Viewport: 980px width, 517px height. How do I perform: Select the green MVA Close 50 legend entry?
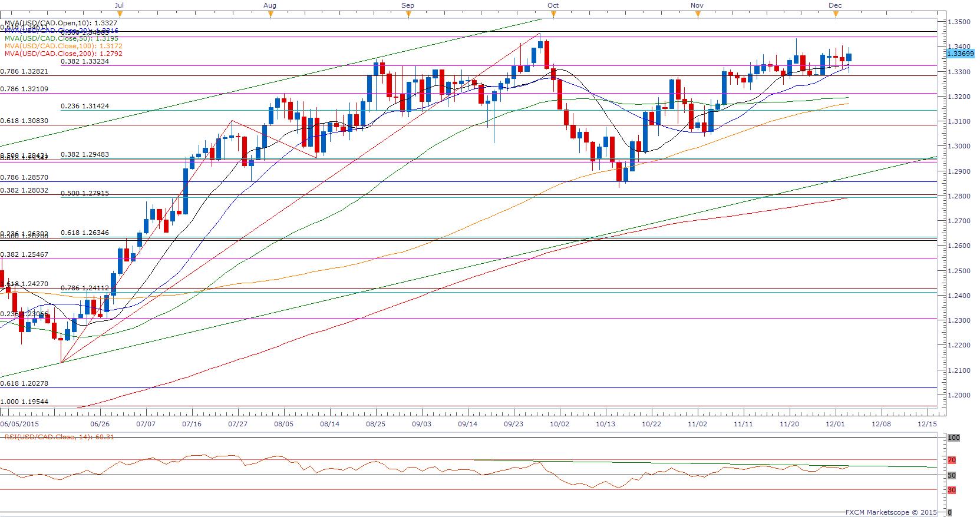tap(61, 39)
